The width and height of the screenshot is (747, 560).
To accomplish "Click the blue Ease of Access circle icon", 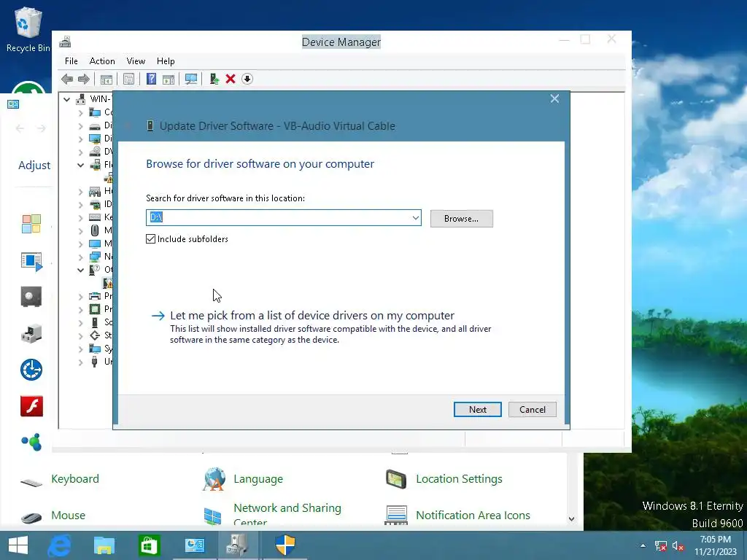I will point(31,370).
